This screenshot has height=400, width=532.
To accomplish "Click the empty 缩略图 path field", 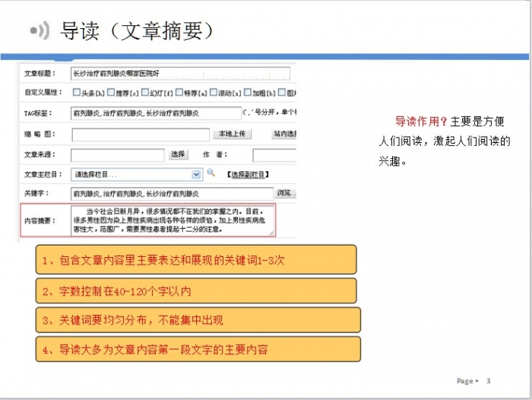I will coord(140,135).
